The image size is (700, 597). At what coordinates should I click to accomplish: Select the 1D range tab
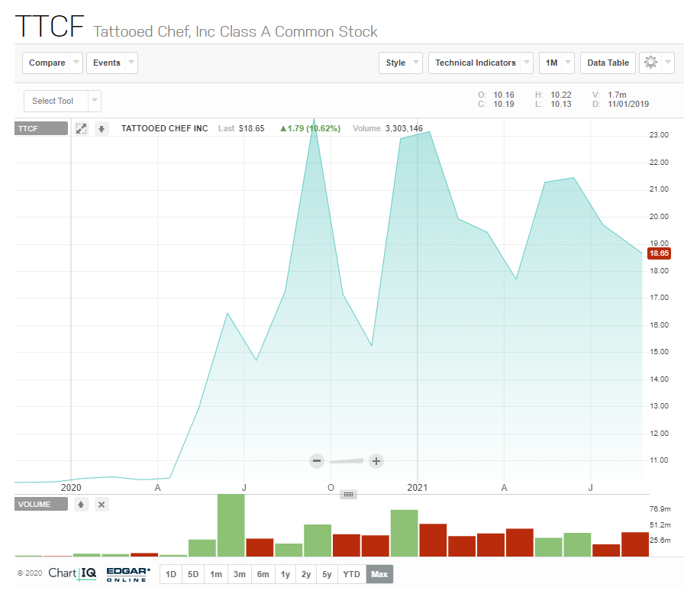point(171,574)
